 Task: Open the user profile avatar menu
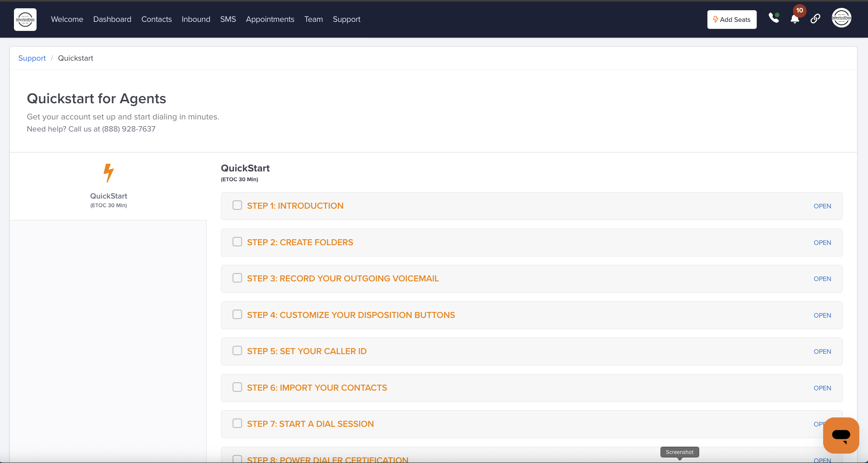coord(841,18)
